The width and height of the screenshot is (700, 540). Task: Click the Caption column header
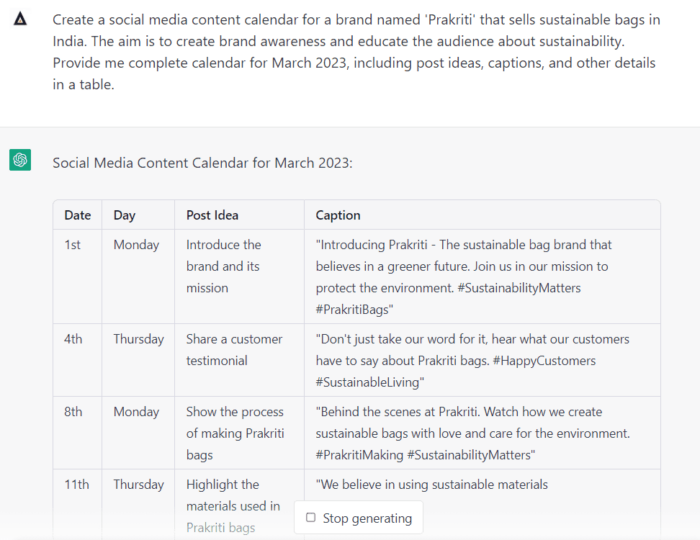pyautogui.click(x=338, y=215)
